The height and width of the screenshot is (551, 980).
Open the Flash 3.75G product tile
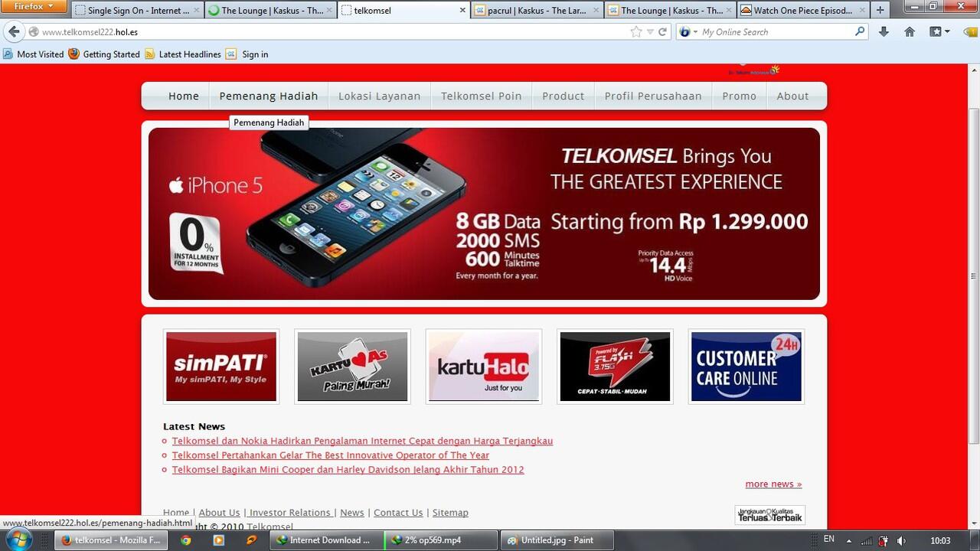(615, 367)
